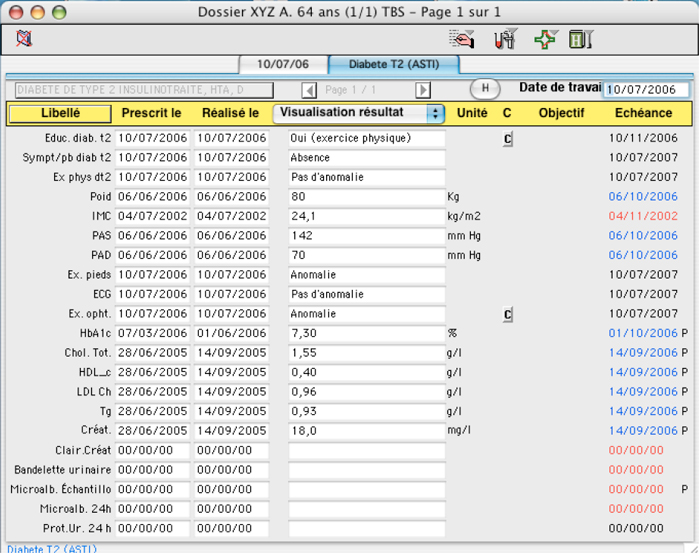
Task: Click the Echéance column header
Action: click(x=643, y=113)
